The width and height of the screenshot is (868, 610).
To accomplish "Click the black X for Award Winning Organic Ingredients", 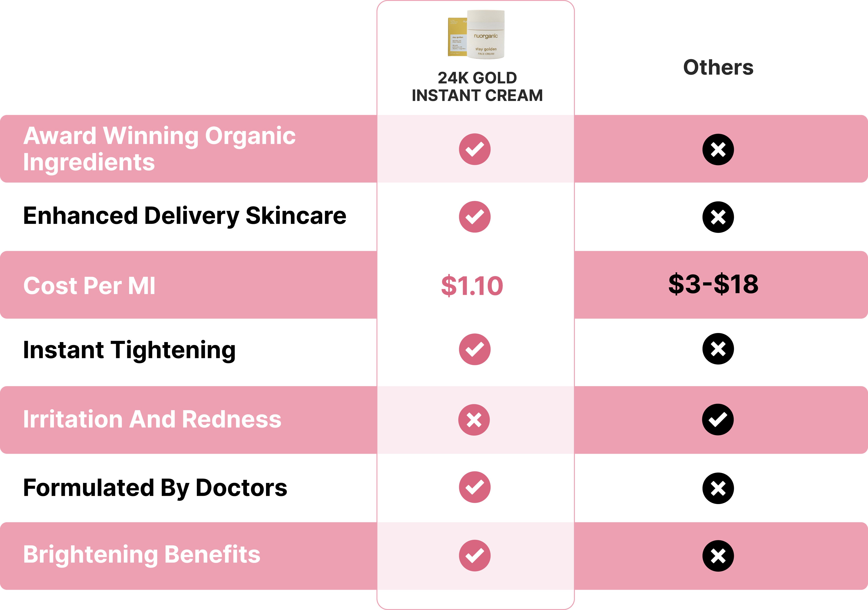I will 718,149.
